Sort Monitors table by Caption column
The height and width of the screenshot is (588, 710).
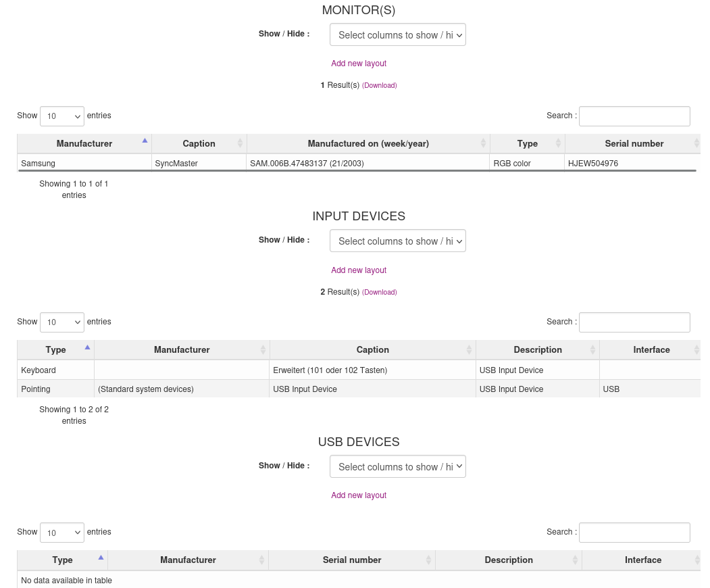click(x=199, y=143)
